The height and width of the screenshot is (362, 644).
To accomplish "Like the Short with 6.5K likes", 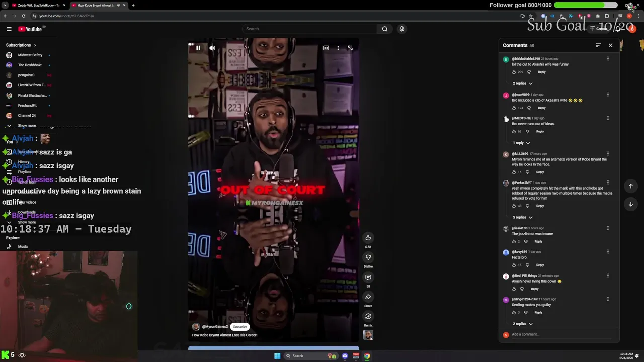I will [368, 238].
